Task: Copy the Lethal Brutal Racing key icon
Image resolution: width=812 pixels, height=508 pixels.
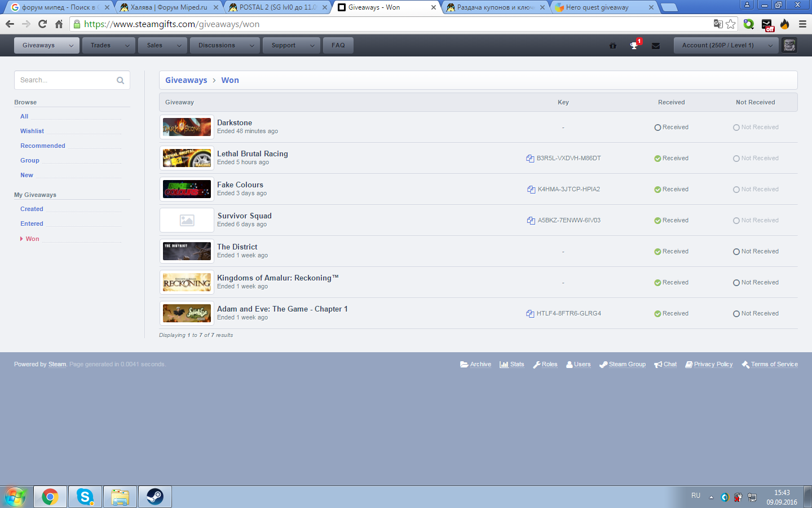Action: click(x=530, y=159)
